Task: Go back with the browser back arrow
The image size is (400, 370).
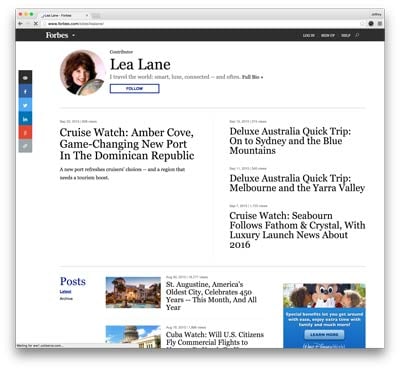Action: tap(20, 24)
